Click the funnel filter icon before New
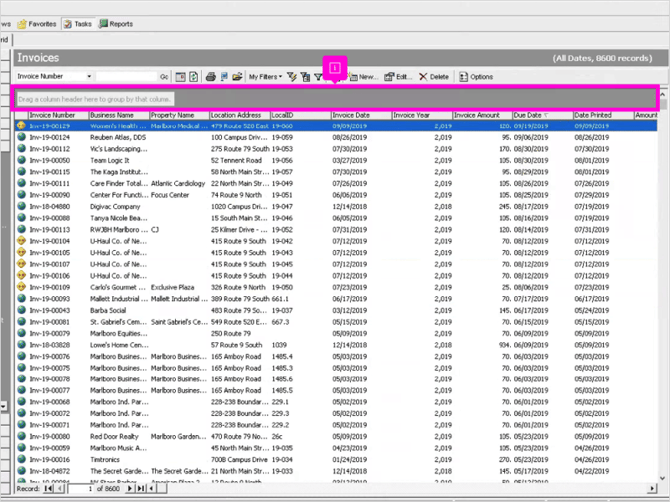This screenshot has height=502, width=670. [x=318, y=77]
